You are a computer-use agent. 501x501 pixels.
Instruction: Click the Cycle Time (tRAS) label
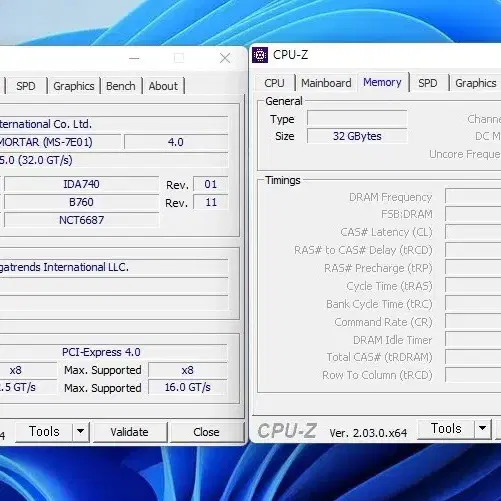(x=389, y=286)
